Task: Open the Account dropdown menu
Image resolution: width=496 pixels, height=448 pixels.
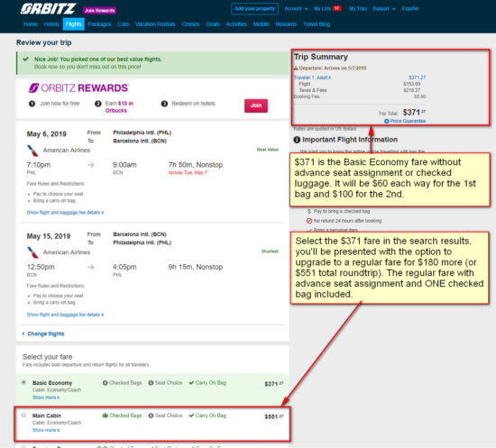Action: [296, 8]
